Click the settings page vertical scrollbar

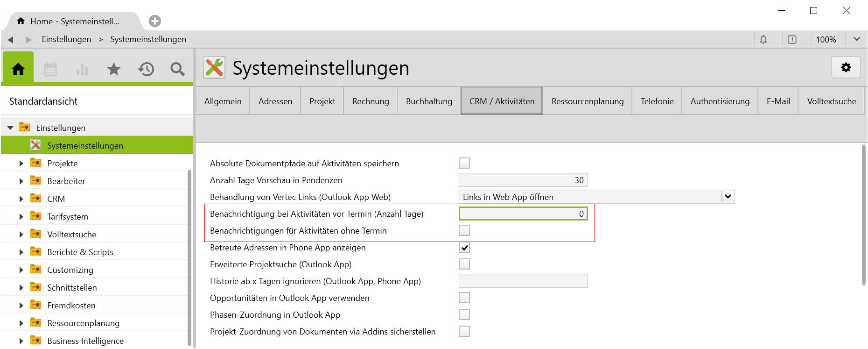click(864, 215)
